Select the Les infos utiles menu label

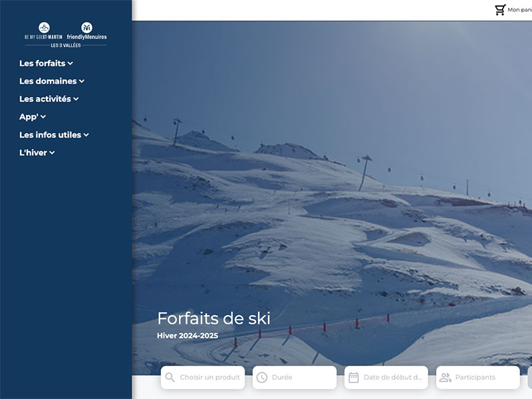[51, 135]
